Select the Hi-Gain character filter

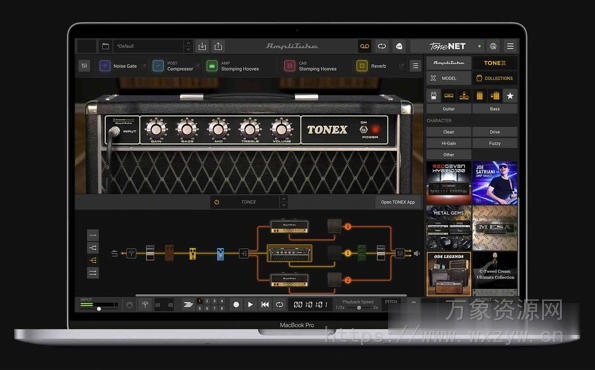coord(449,143)
